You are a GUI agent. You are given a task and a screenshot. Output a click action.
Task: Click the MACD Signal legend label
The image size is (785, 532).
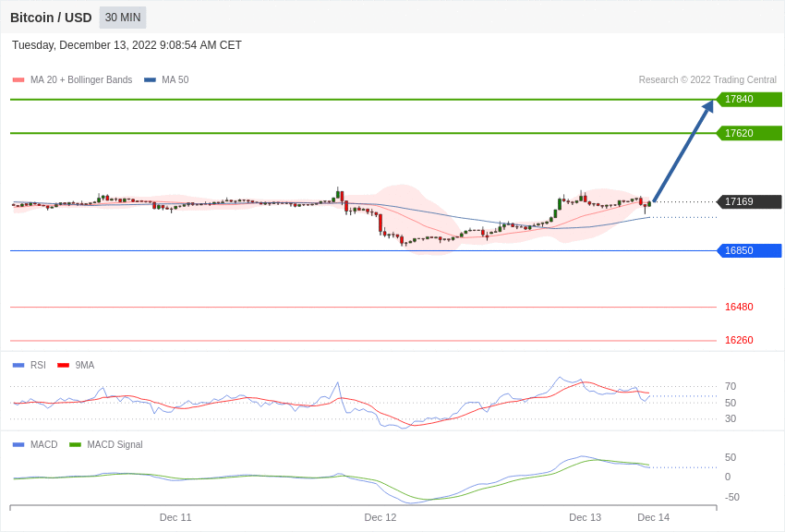click(115, 444)
